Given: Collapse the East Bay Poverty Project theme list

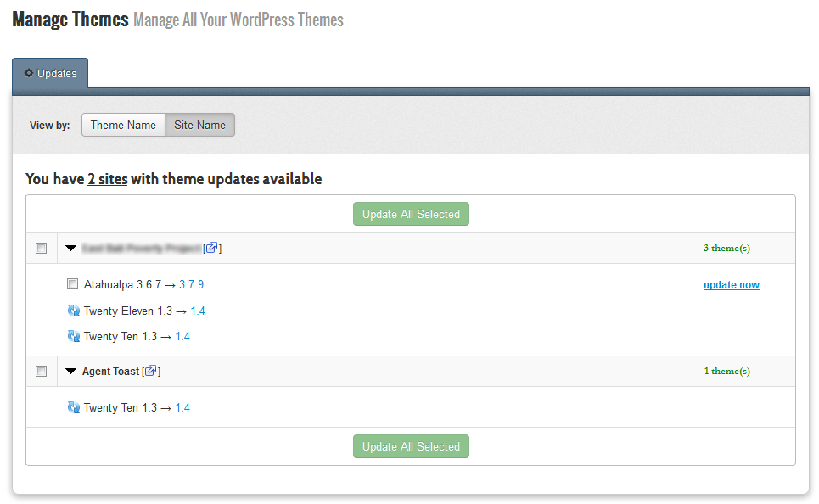Looking at the screenshot, I should coord(70,247).
